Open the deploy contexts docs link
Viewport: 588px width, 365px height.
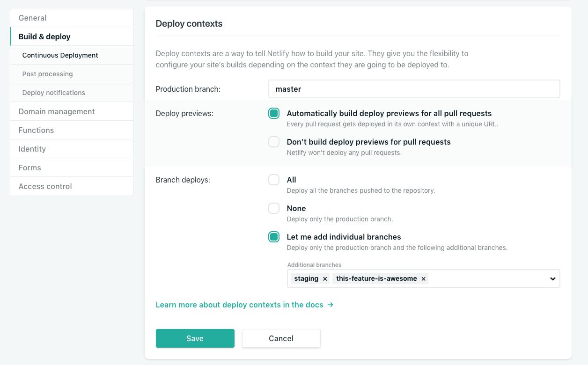244,305
